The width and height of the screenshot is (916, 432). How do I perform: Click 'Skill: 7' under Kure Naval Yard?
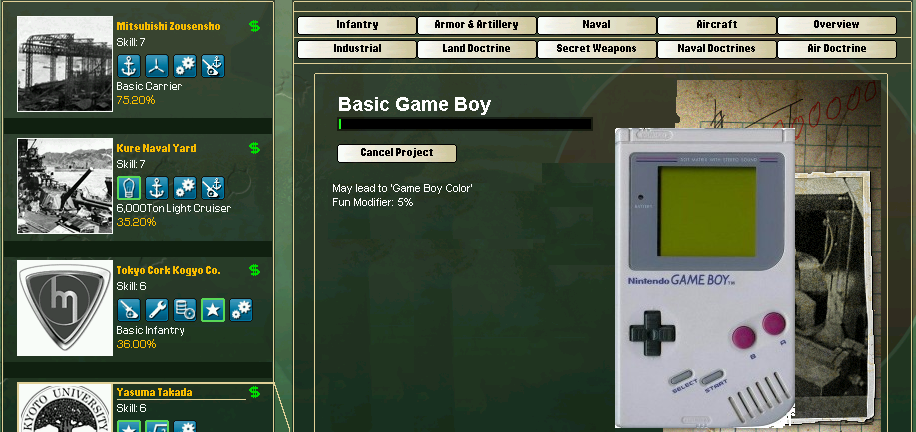pos(131,164)
